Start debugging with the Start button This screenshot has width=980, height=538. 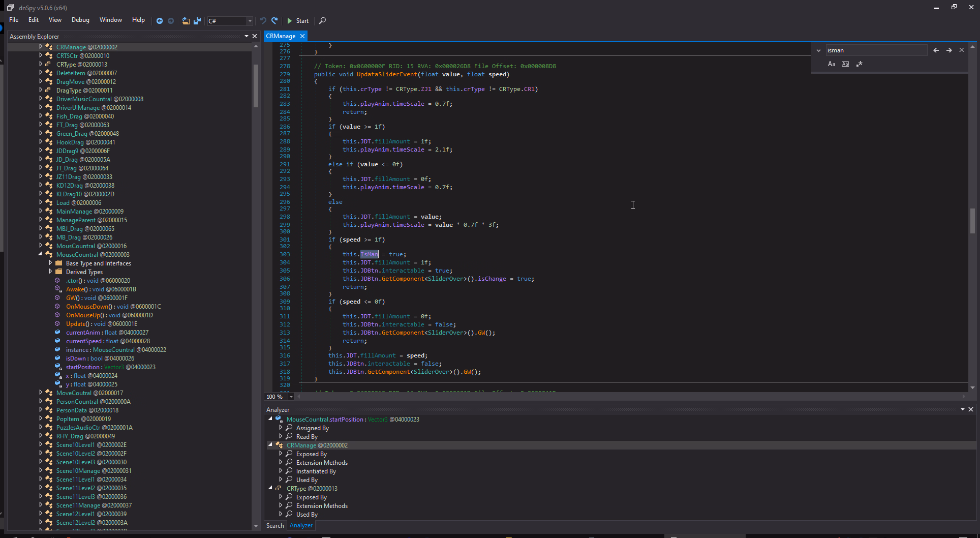point(298,21)
